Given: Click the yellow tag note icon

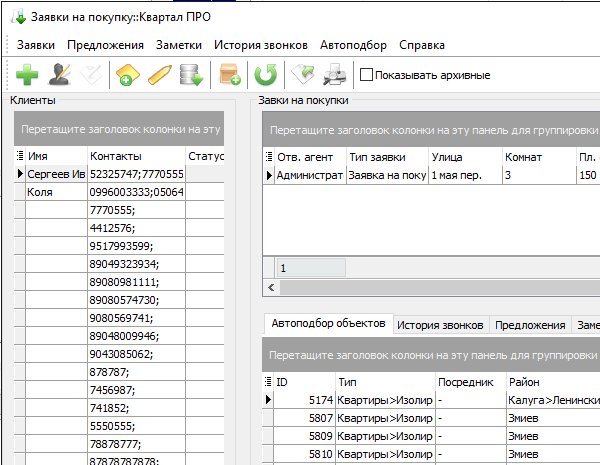Looking at the screenshot, I should (x=159, y=74).
